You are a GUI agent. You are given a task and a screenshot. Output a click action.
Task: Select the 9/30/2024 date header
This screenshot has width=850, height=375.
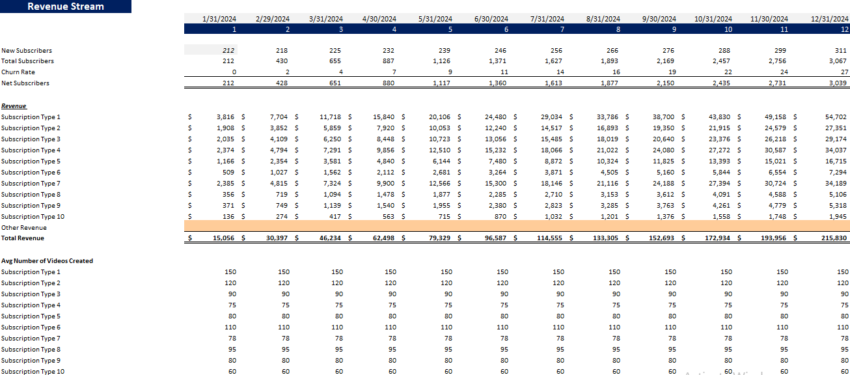point(658,19)
